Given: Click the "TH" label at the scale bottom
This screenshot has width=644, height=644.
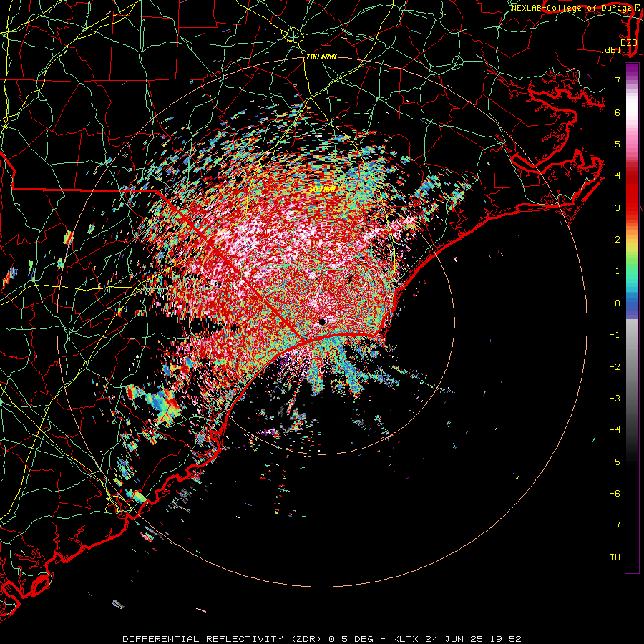Looking at the screenshot, I should pos(615,557).
